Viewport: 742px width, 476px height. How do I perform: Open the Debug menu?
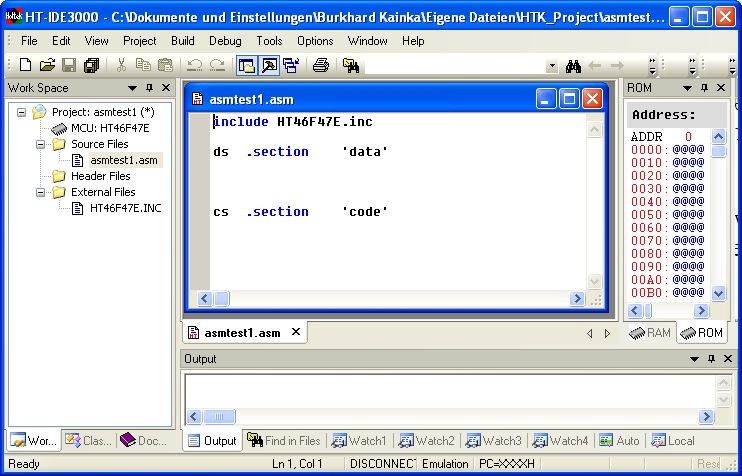coord(225,41)
